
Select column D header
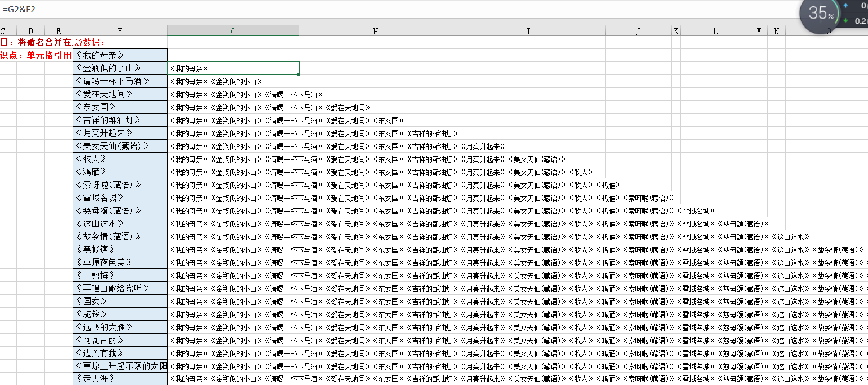[x=30, y=32]
